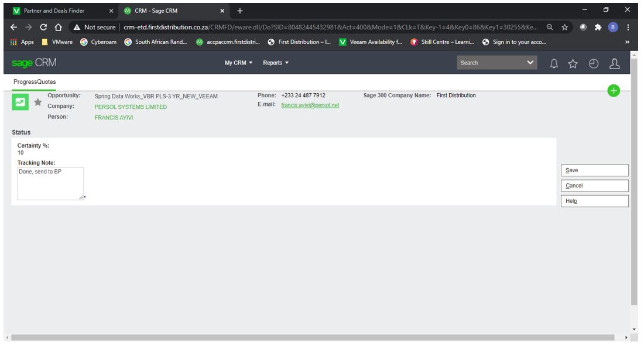This screenshot has height=345, width=644.
Task: Click the user profile icon in CRM header
Action: 614,63
